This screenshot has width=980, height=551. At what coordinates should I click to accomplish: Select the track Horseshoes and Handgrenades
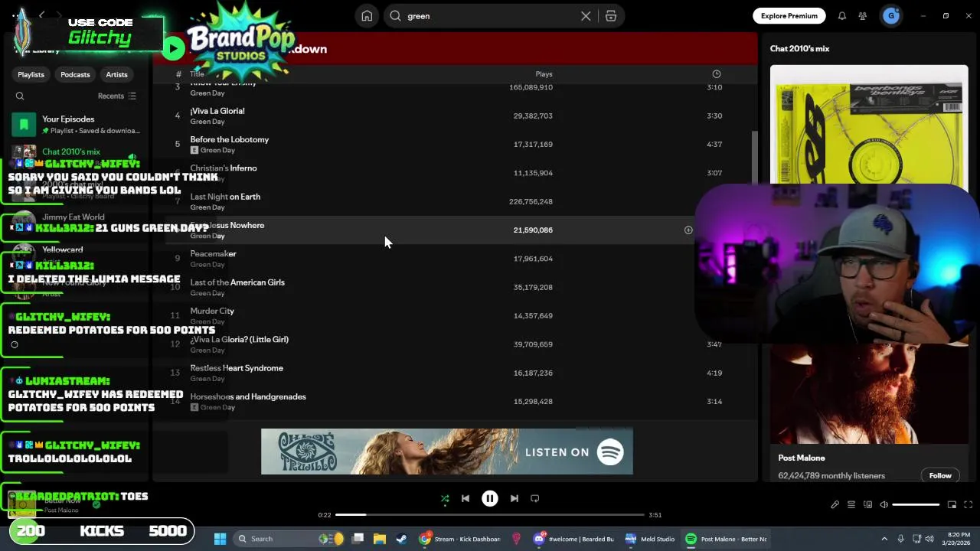click(247, 396)
